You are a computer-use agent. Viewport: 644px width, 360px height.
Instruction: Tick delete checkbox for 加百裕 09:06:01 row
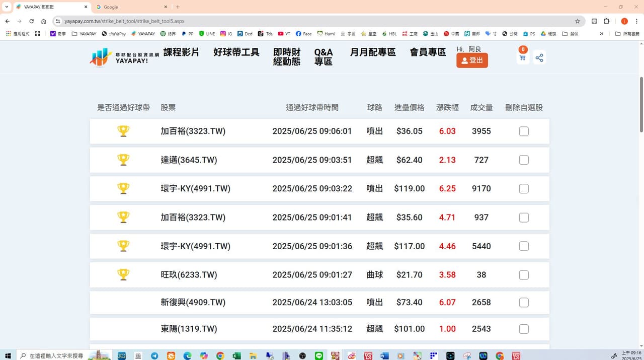click(524, 131)
